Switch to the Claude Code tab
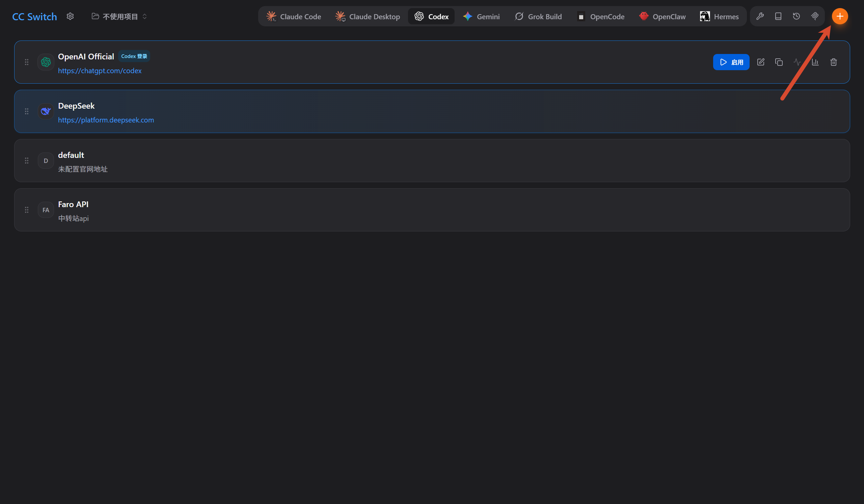Image resolution: width=864 pixels, height=504 pixels. (294, 17)
